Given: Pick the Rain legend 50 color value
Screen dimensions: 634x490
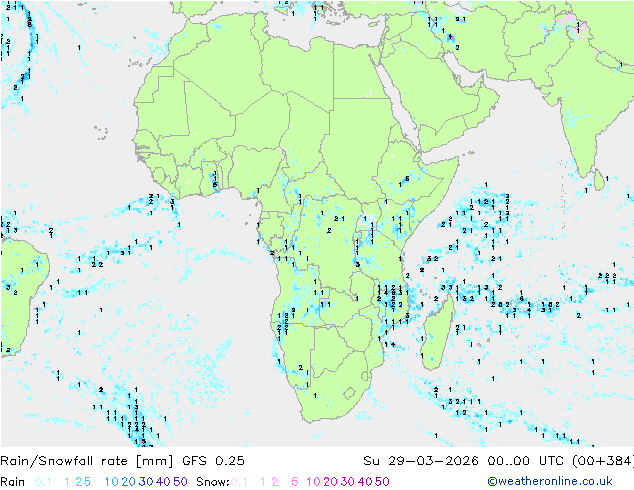Looking at the screenshot, I should (180, 482).
